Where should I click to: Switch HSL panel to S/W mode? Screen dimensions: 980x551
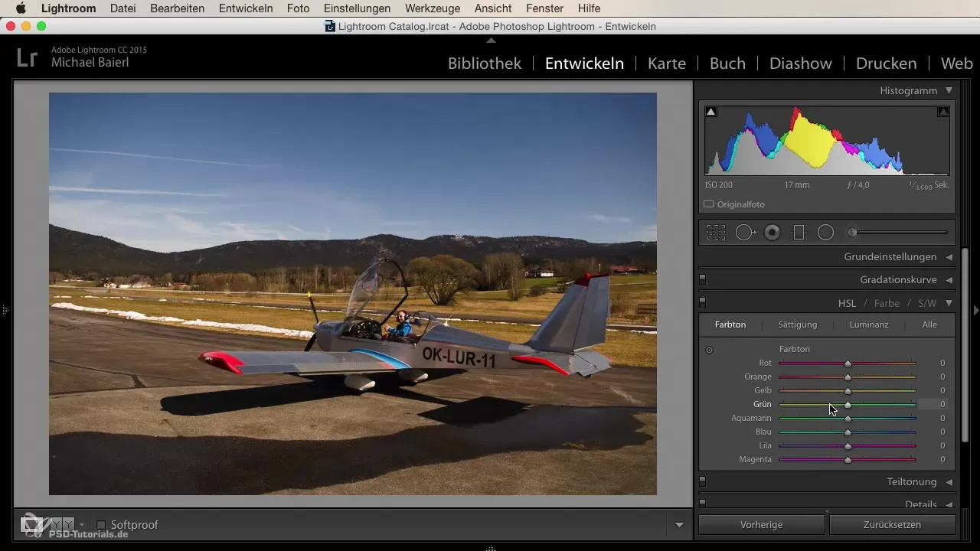coord(927,303)
